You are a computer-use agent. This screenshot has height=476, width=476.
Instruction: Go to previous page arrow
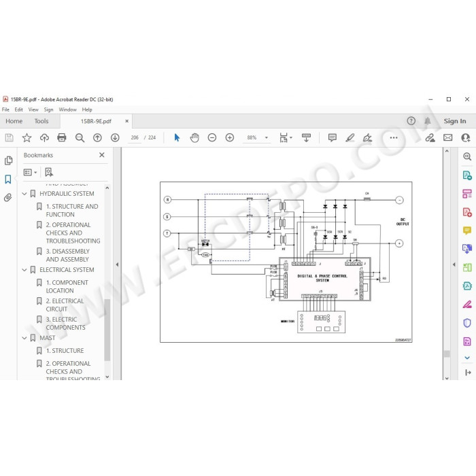(97, 137)
